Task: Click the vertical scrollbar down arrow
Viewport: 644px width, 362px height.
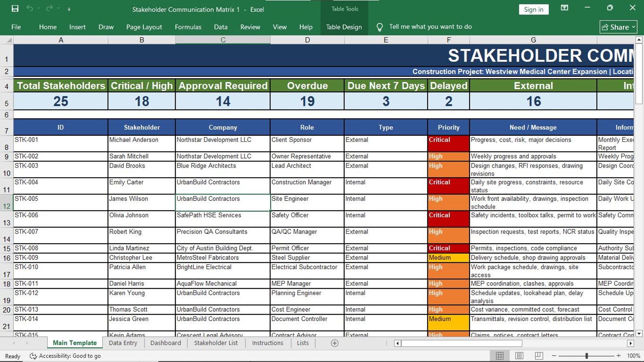Action: coord(639,334)
